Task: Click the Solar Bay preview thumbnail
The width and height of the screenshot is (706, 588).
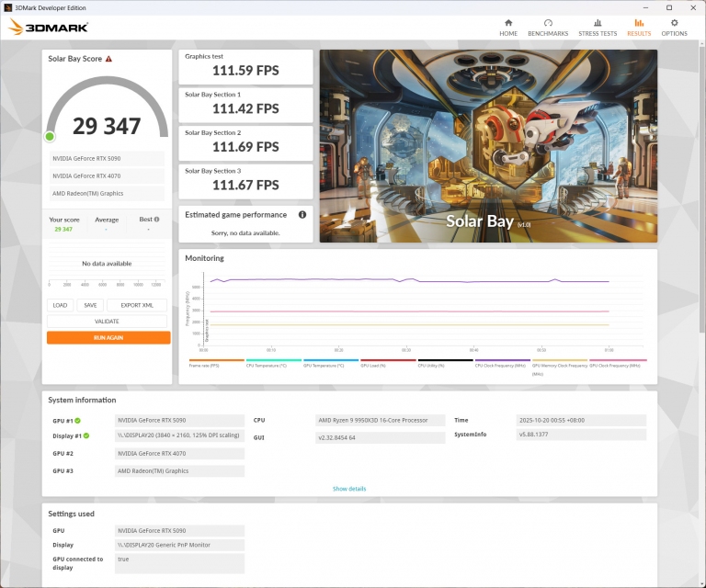Action: [x=488, y=146]
